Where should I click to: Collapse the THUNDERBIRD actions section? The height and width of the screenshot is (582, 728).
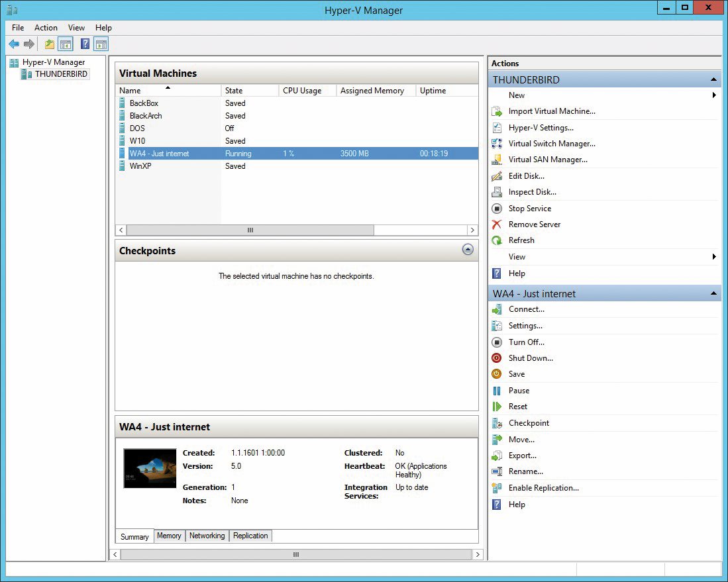click(x=713, y=79)
